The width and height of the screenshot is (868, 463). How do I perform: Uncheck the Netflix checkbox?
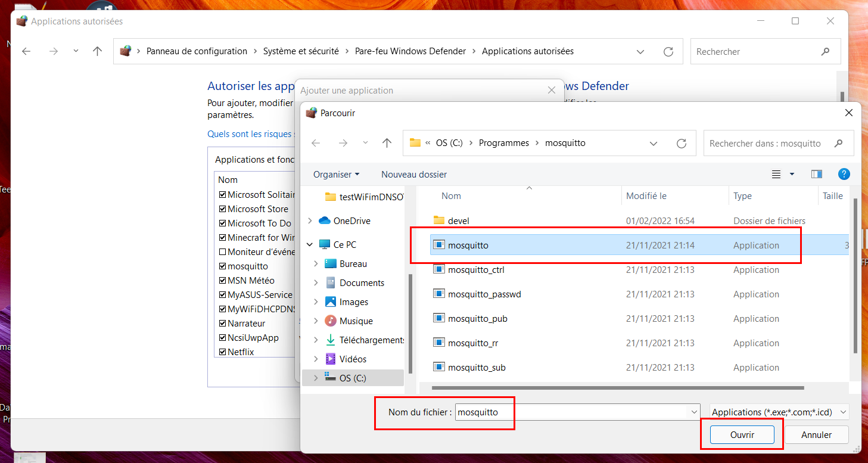(x=222, y=352)
